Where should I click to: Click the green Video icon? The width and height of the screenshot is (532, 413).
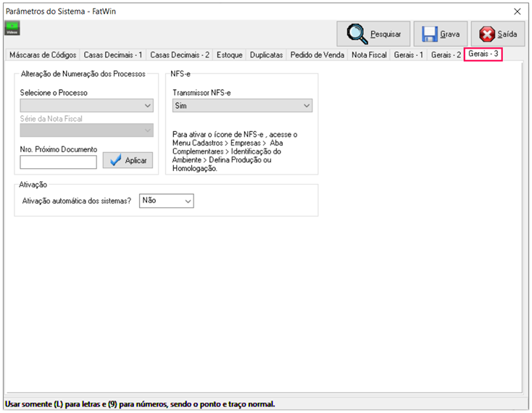tap(12, 28)
